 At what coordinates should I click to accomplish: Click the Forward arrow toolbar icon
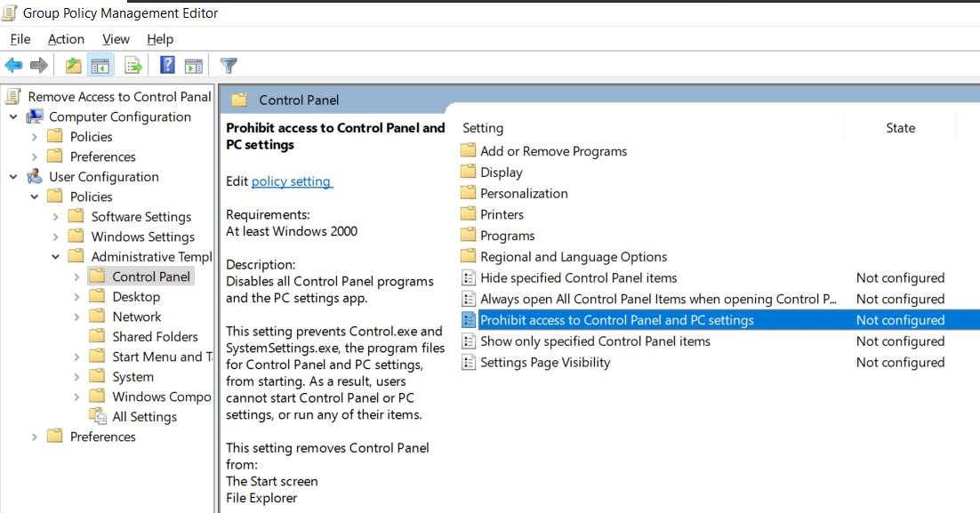point(39,65)
